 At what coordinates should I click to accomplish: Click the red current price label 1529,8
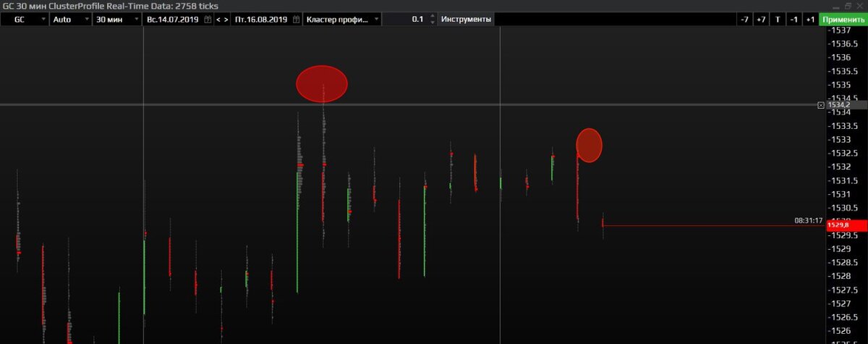coord(846,226)
